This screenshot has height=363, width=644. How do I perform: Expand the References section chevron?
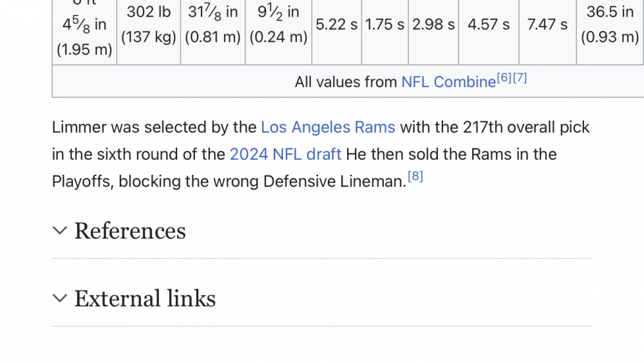point(60,231)
